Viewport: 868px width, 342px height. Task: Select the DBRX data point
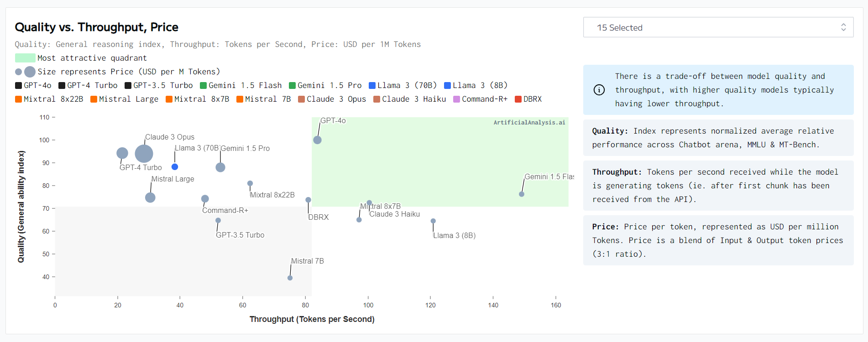[309, 200]
